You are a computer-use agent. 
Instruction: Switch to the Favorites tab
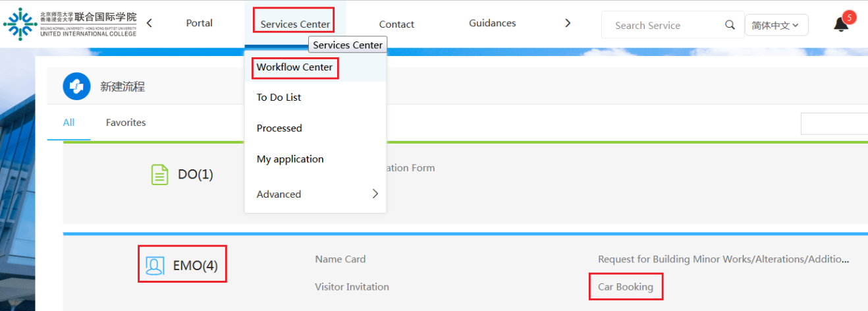coord(126,123)
